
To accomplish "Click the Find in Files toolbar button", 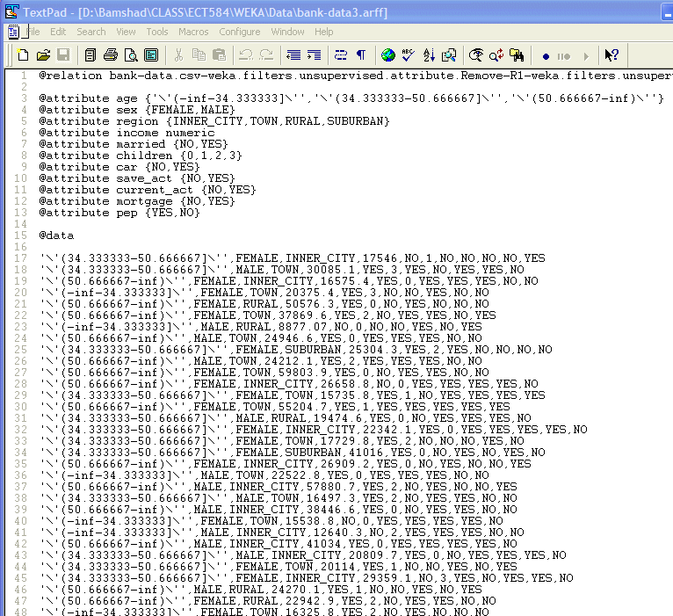I will coord(517,55).
